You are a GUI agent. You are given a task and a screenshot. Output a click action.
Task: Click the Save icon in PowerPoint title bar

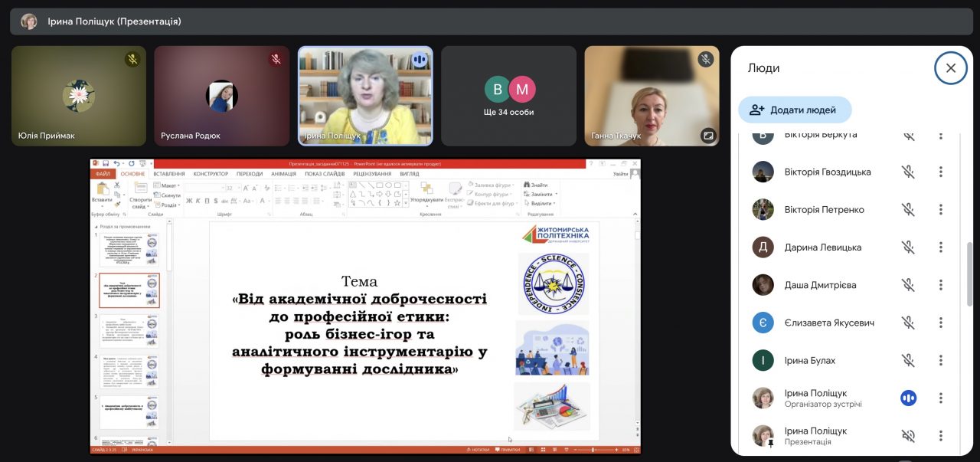coord(106,163)
